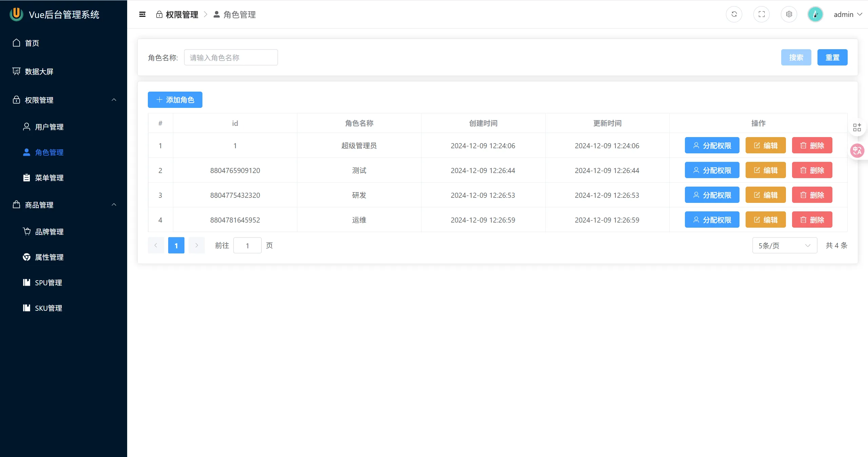
Task: Click the 角色名称 search input field
Action: (231, 57)
